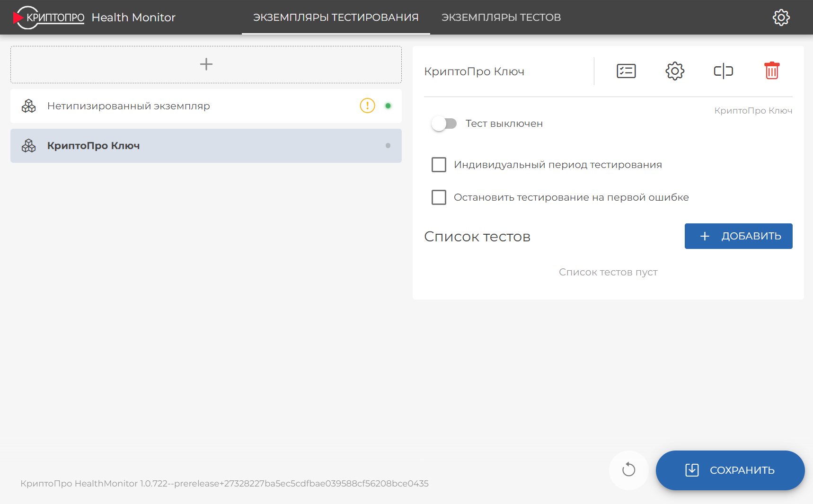
Task: Click Список тестов heading
Action: (x=477, y=237)
